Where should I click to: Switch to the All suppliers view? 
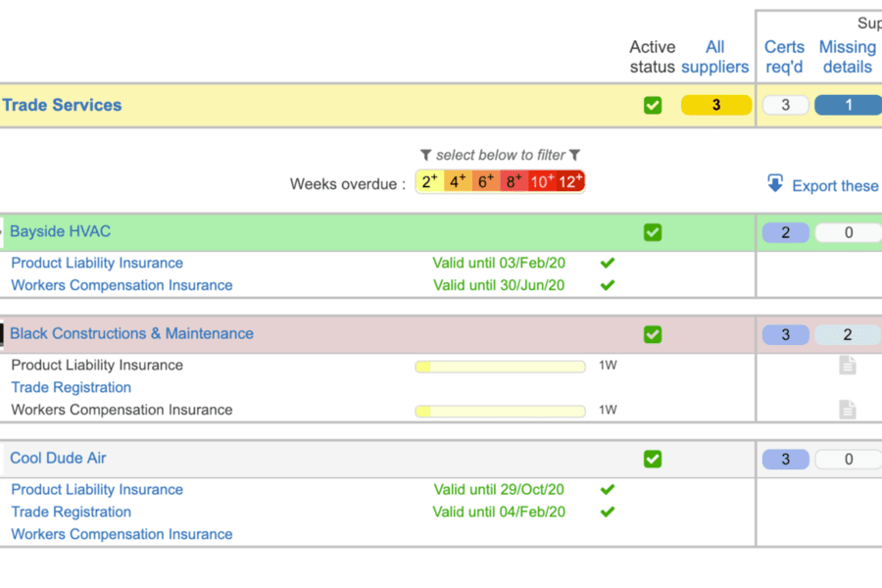coord(715,57)
